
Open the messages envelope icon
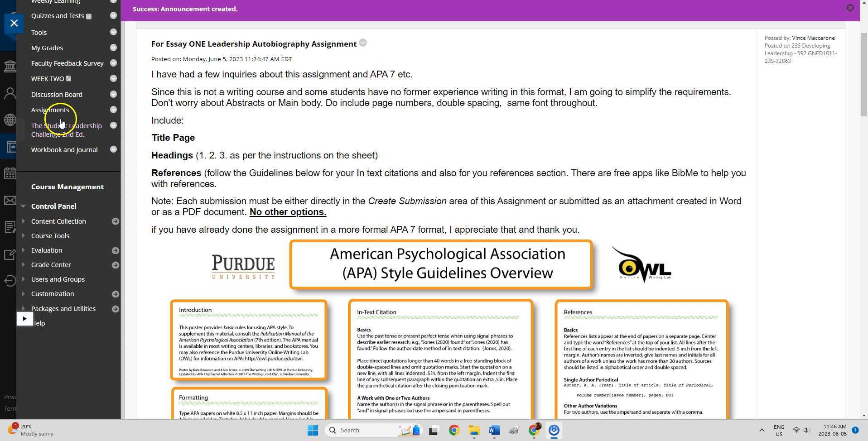[10, 200]
